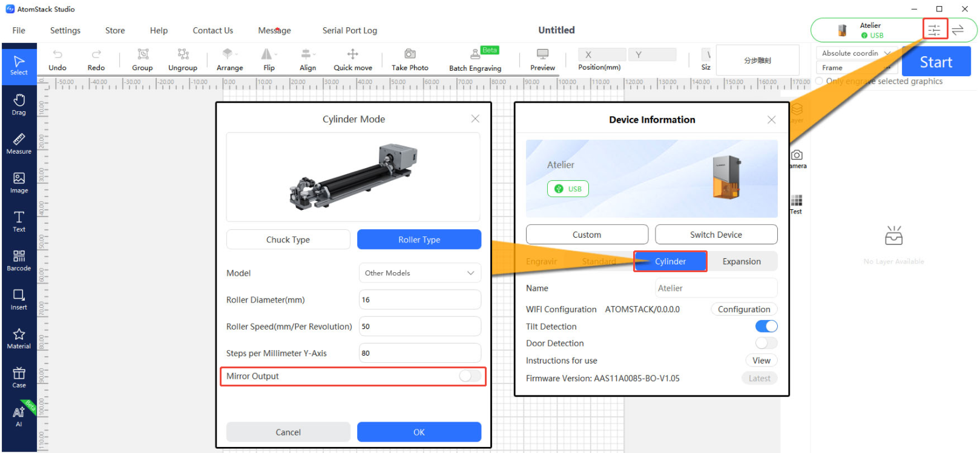Open the Settings menu
The height and width of the screenshot is (453, 980).
(65, 30)
